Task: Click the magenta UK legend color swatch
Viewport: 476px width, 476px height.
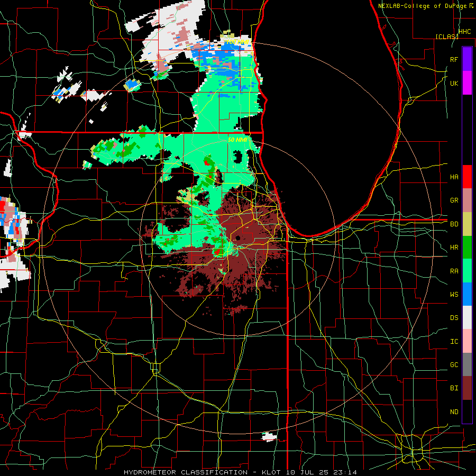Action: tap(467, 83)
